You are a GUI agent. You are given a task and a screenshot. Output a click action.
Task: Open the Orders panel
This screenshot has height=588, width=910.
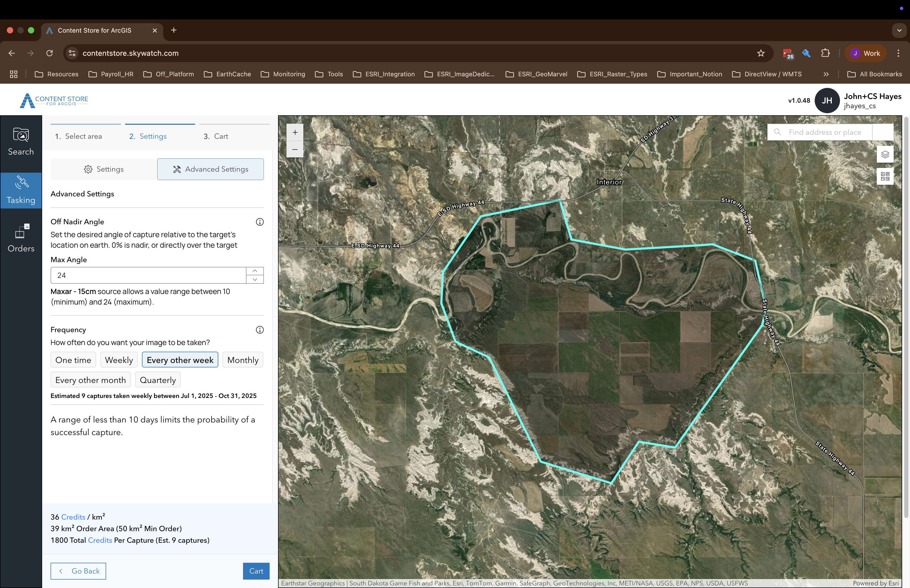21,238
